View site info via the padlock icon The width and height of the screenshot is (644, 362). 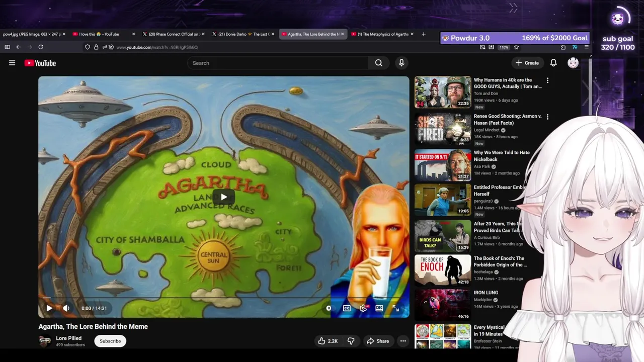96,47
